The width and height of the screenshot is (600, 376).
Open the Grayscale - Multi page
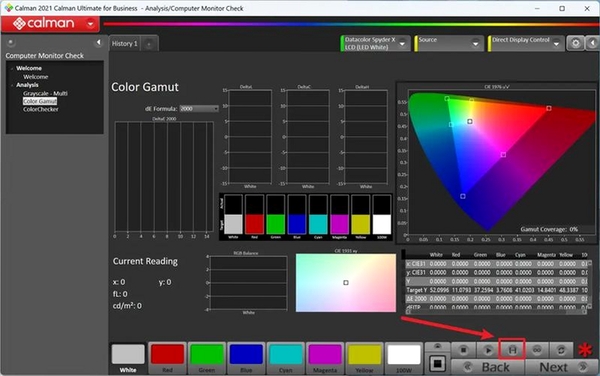[45, 93]
